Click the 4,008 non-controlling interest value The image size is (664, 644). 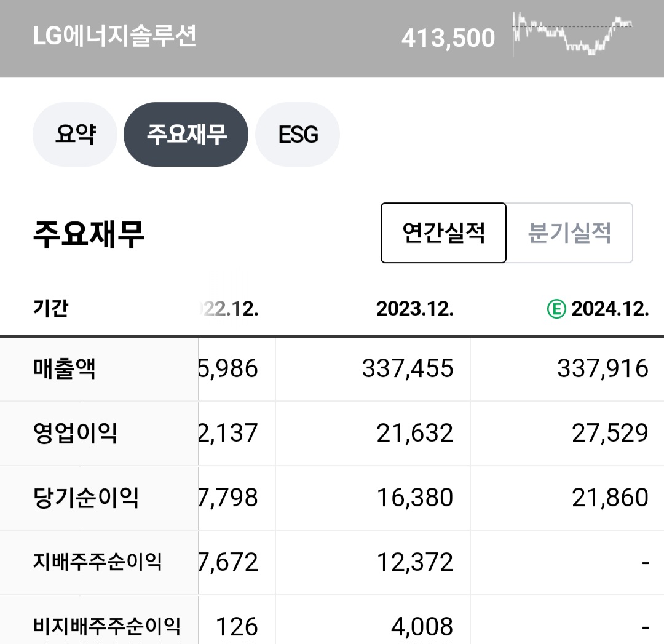[x=422, y=627]
